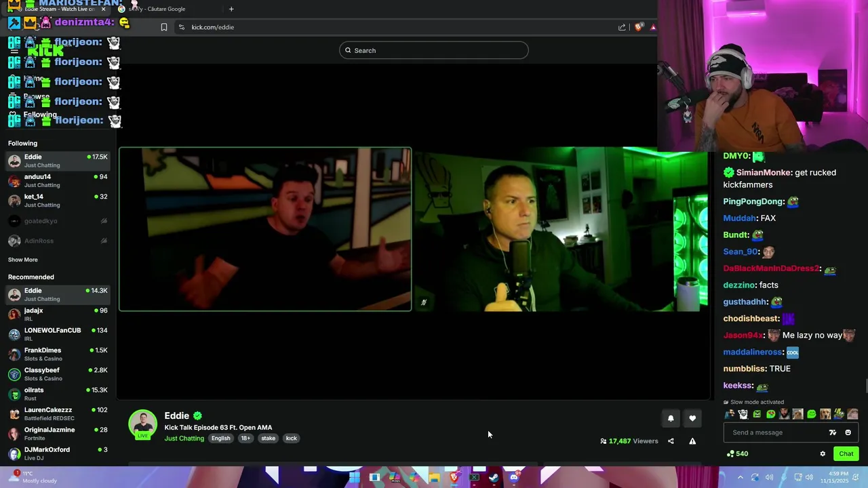Click the stake tag
This screenshot has height=488, width=868.
pos(269,439)
